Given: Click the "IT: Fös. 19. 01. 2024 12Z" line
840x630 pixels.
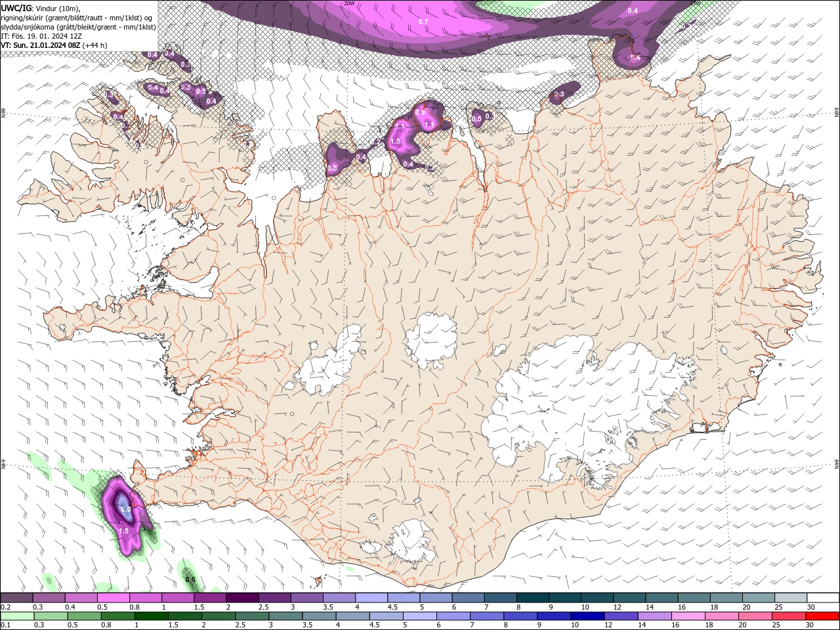Looking at the screenshot, I should pos(40,35).
